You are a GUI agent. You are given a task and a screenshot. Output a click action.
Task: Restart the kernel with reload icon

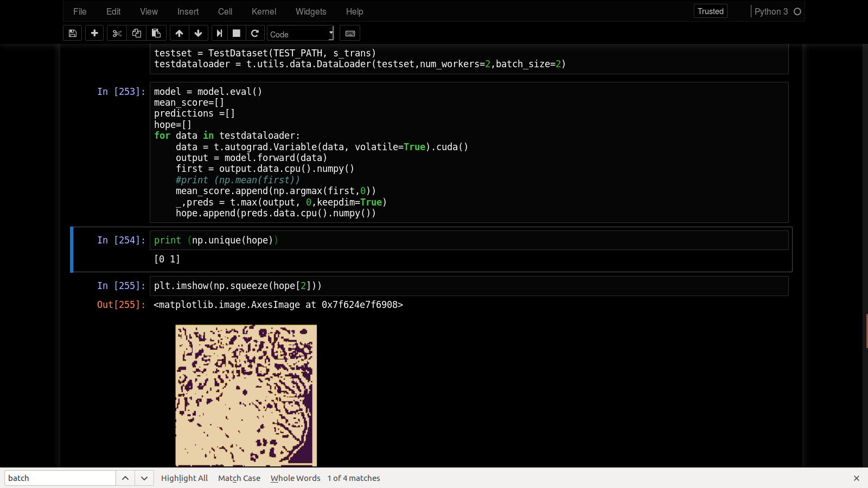[255, 34]
